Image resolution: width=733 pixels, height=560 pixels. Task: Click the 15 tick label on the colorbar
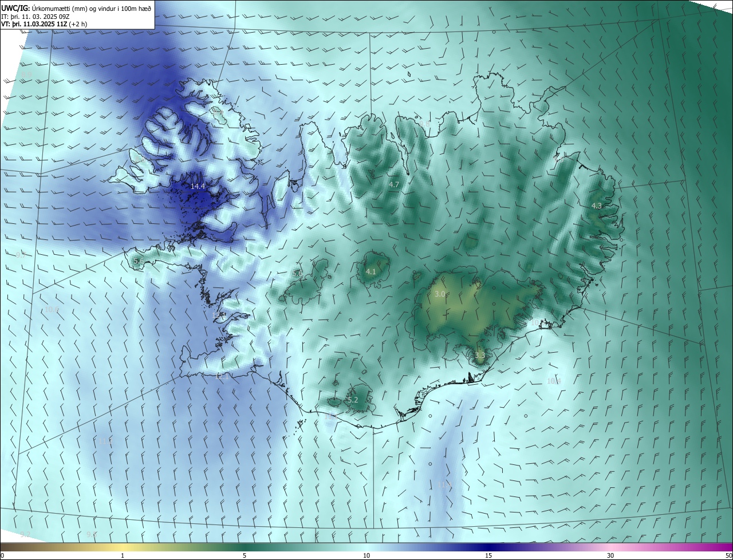pos(488,555)
